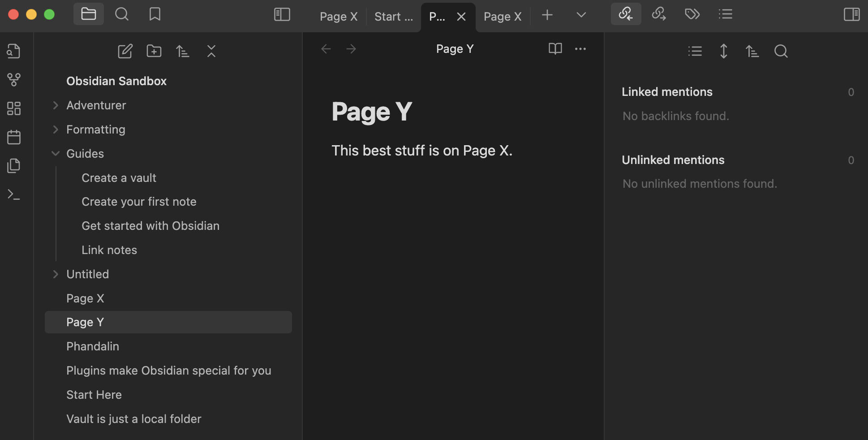
Task: Switch to the Start Here tab
Action: (394, 17)
